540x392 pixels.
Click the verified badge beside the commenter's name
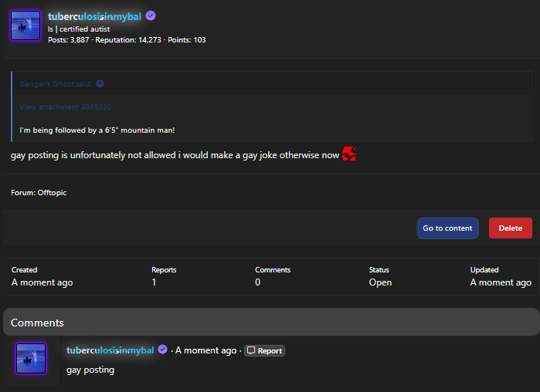coord(163,350)
